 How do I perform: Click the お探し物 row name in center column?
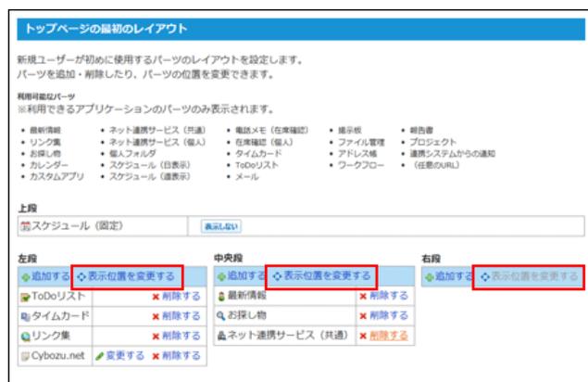click(x=246, y=314)
